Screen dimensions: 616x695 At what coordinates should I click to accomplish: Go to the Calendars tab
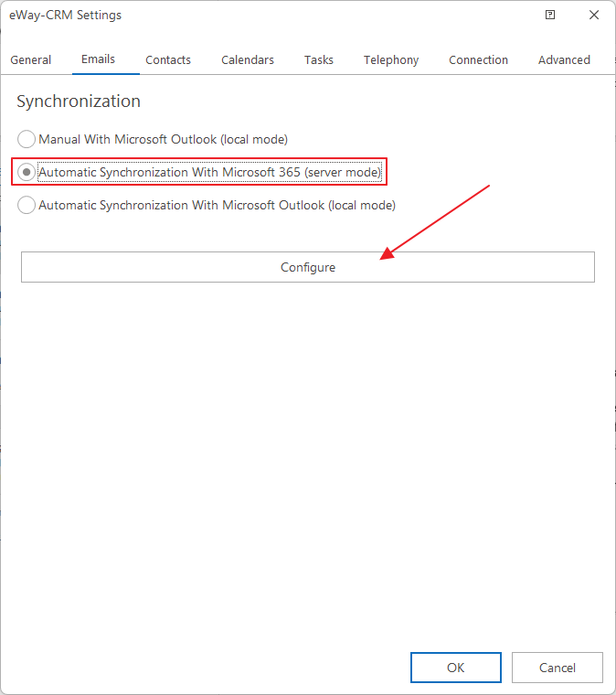[x=248, y=59]
